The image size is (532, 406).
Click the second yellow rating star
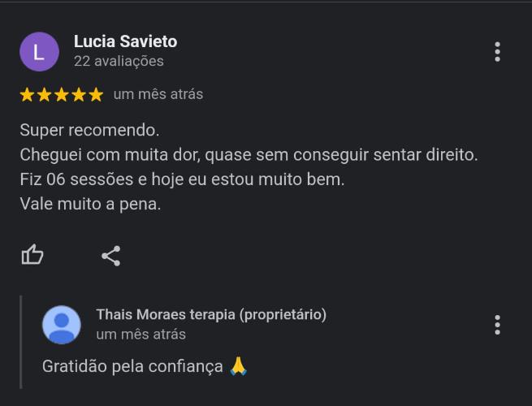point(44,95)
